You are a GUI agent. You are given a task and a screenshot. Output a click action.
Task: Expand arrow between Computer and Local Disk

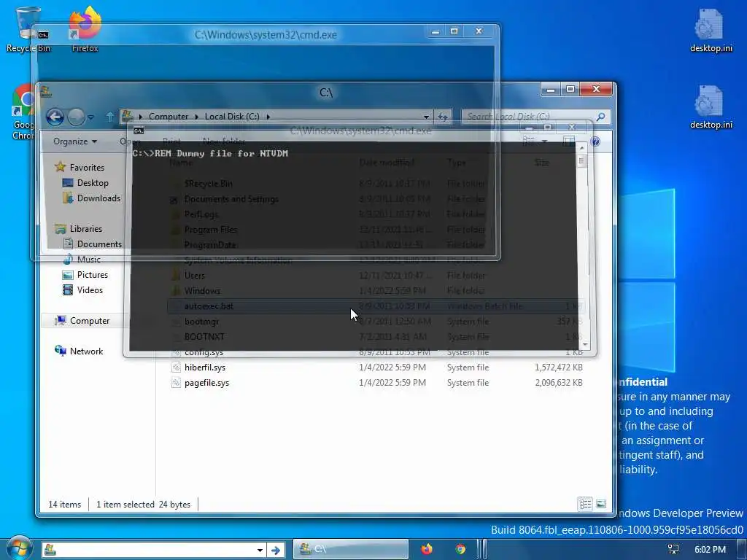(197, 116)
